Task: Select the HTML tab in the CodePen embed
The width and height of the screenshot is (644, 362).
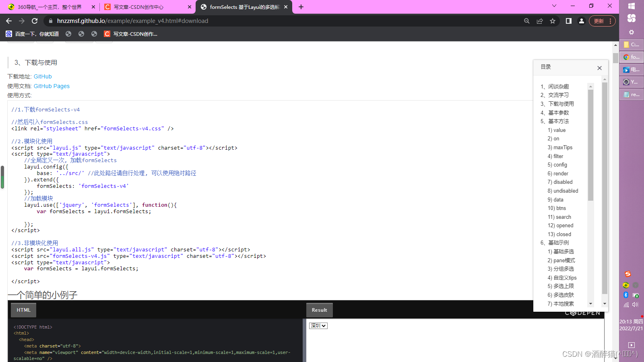Action: 23,310
